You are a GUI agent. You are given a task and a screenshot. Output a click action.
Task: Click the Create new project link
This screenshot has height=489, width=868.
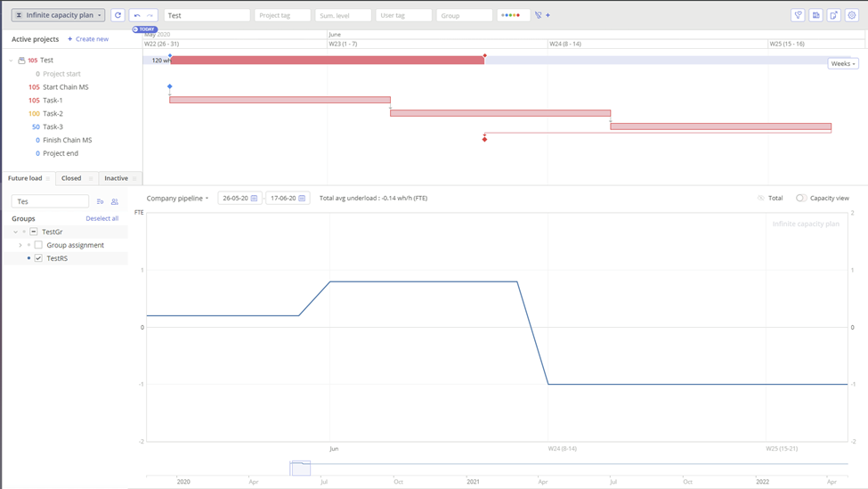[88, 39]
